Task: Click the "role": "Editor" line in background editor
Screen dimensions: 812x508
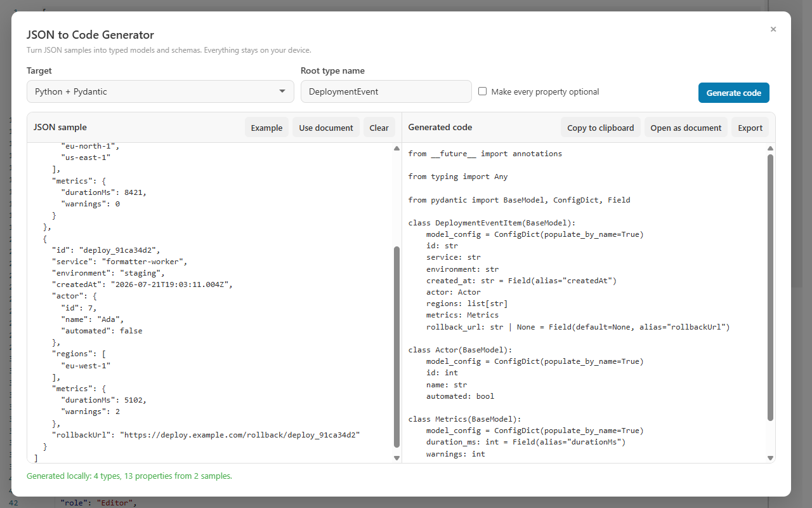Action: pos(98,503)
